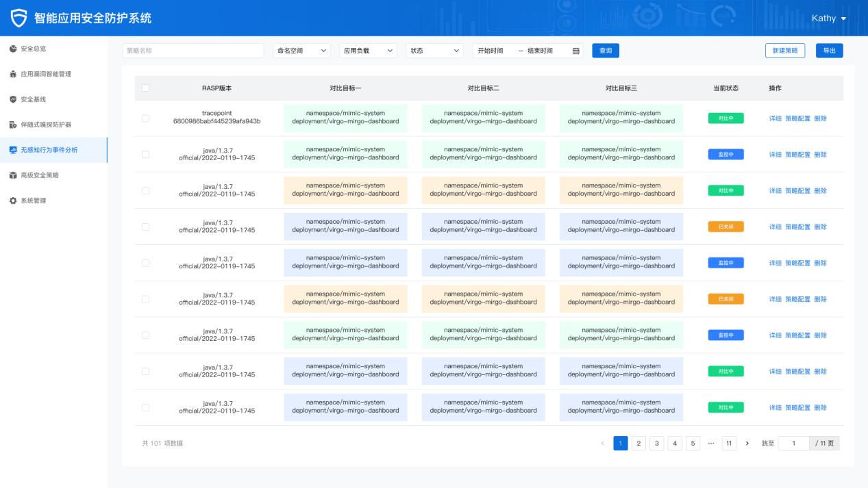Image resolution: width=868 pixels, height=488 pixels.
Task: Click the 高级安全策略 cube icon
Action: [x=13, y=175]
